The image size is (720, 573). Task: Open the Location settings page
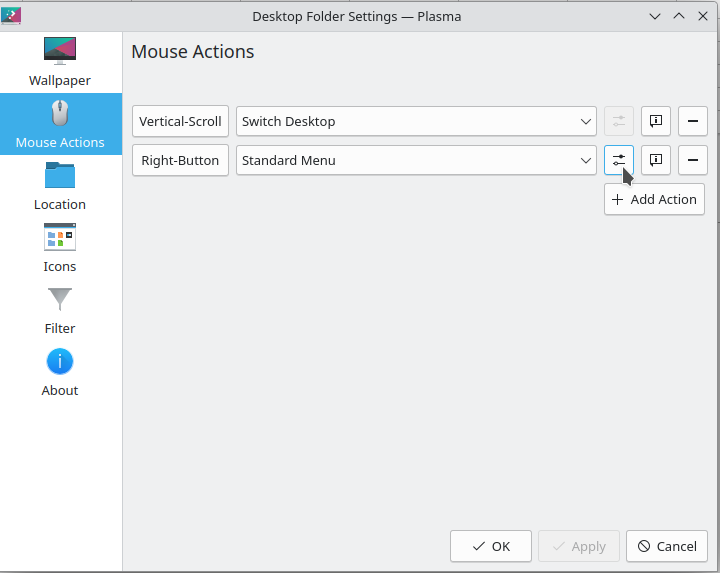60,186
